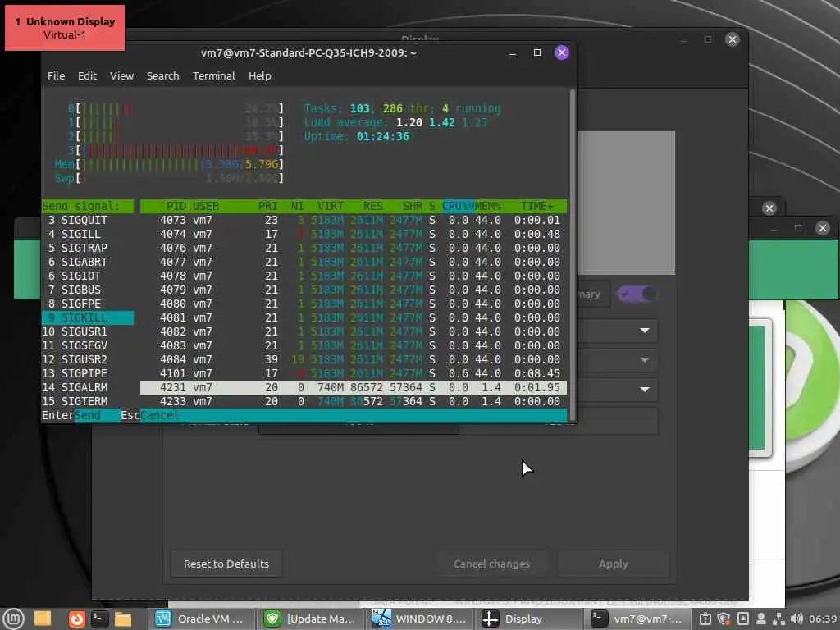Open the volume control tray icon
Screen dimensions: 840x630
click(x=797, y=619)
